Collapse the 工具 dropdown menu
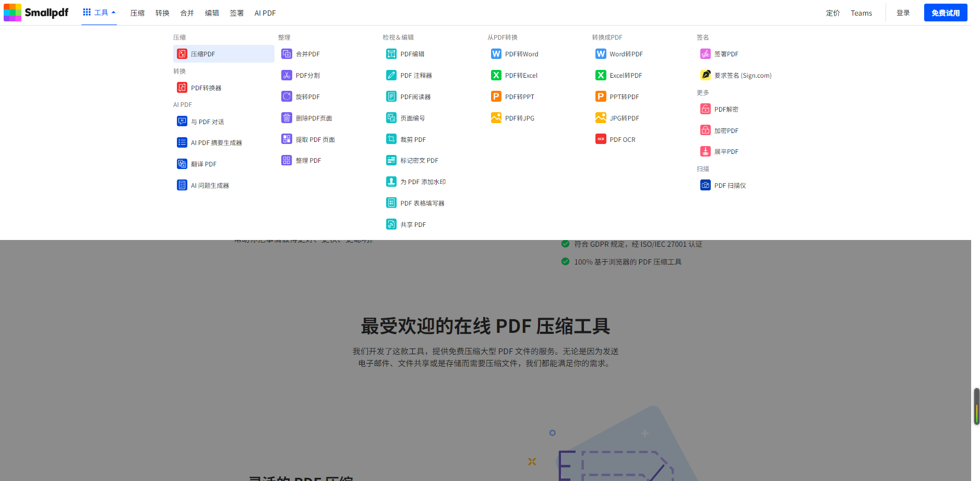The height and width of the screenshot is (481, 980). (x=99, y=13)
